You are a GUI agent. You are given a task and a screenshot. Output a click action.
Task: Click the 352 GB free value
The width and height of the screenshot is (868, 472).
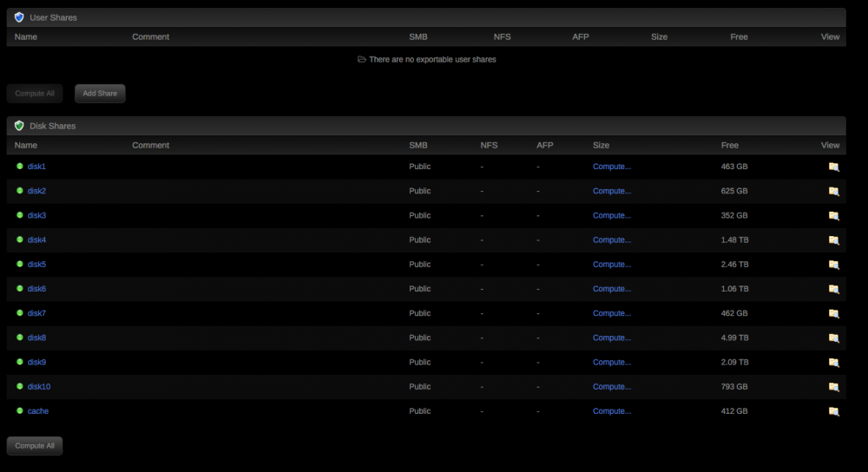coord(734,215)
